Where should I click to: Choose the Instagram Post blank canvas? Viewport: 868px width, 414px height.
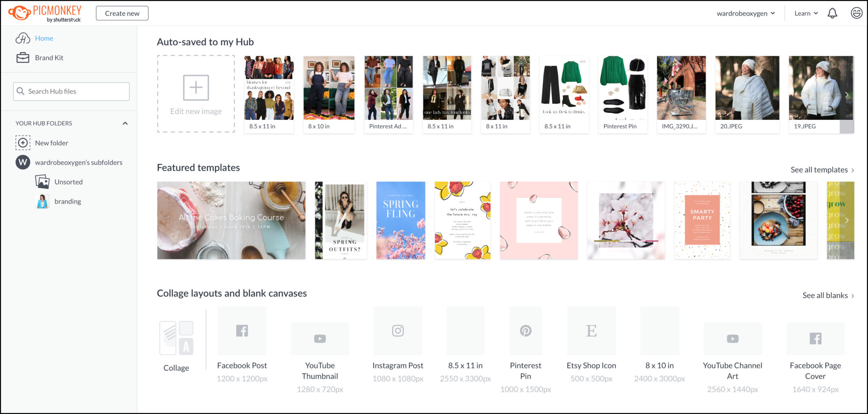point(398,331)
